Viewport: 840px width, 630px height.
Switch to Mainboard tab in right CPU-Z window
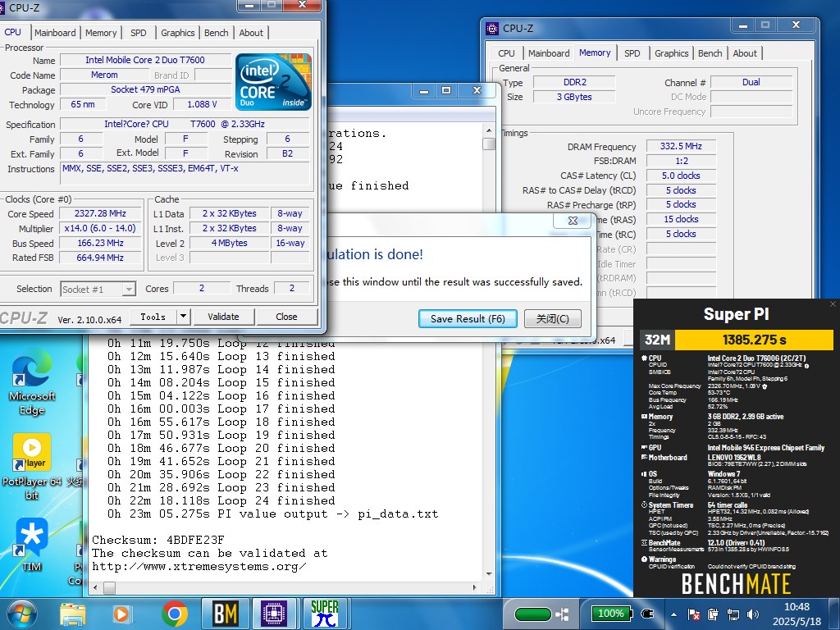(549, 53)
